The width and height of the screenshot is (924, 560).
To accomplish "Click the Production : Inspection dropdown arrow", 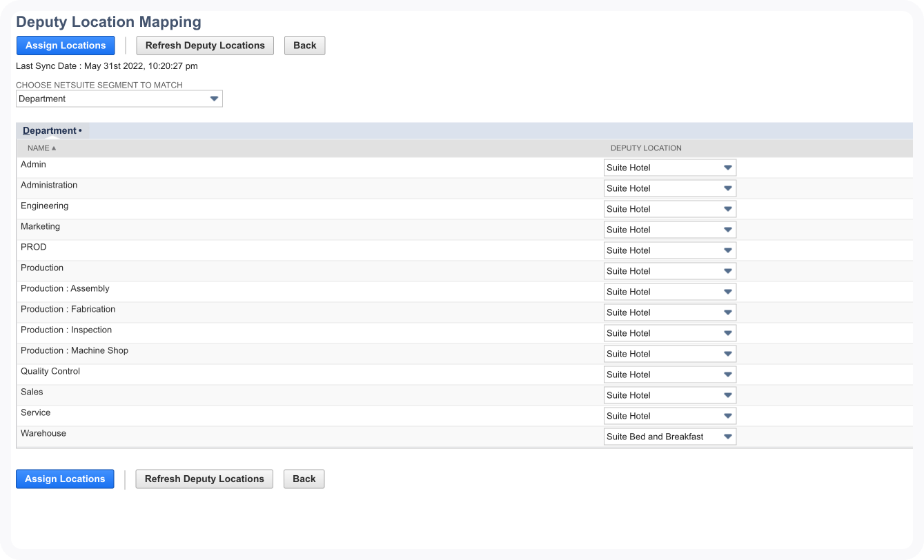I will point(727,333).
